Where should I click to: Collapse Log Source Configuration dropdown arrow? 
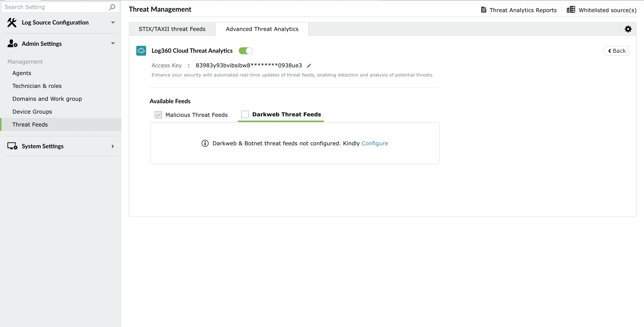click(113, 23)
